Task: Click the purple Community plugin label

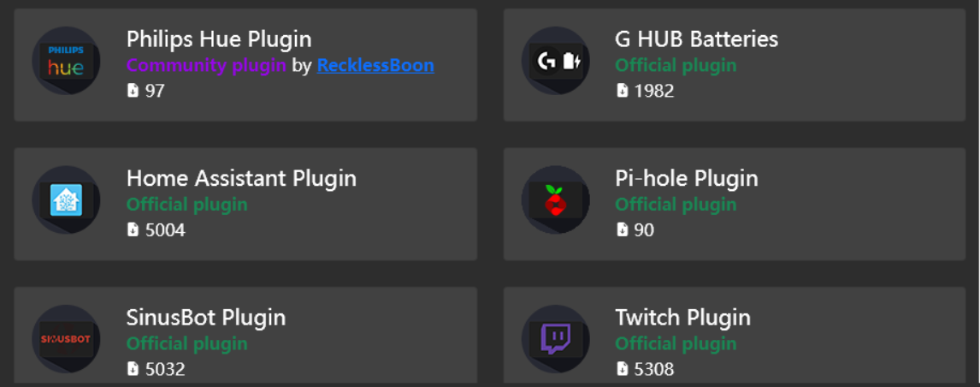Action: [x=206, y=65]
